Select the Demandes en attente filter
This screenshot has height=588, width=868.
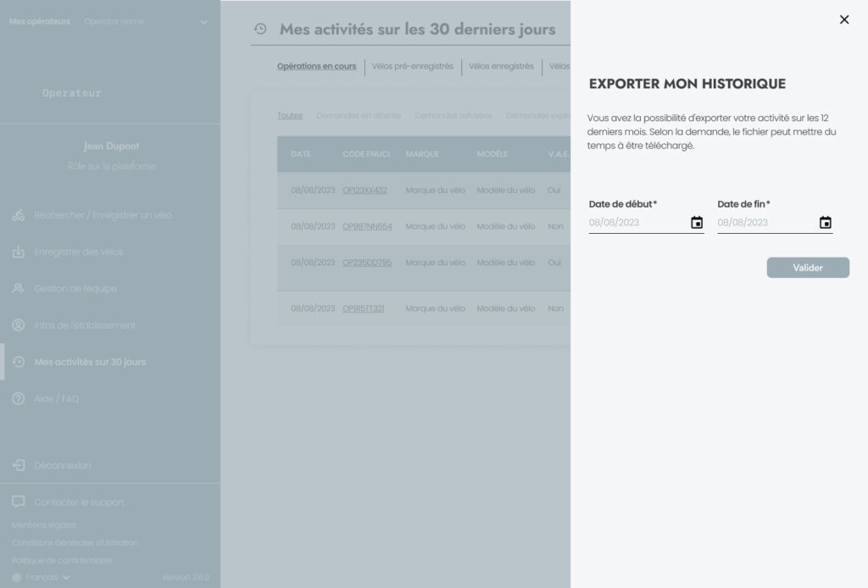coord(359,115)
